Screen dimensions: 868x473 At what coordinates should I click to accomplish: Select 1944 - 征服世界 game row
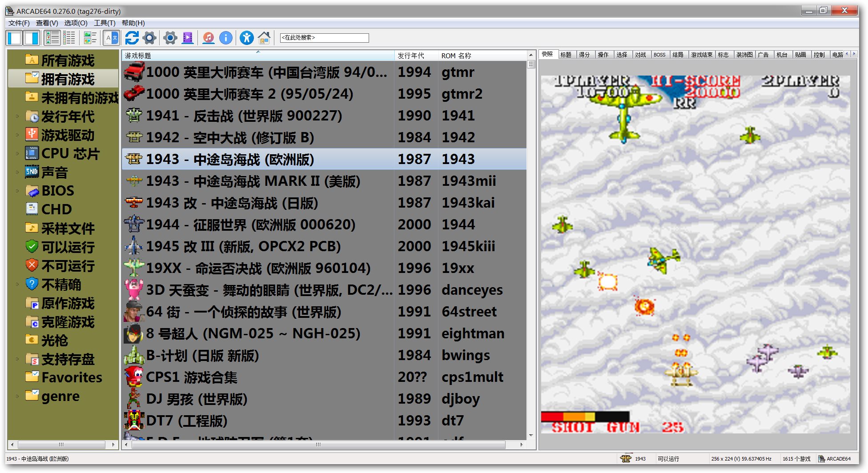tap(324, 224)
